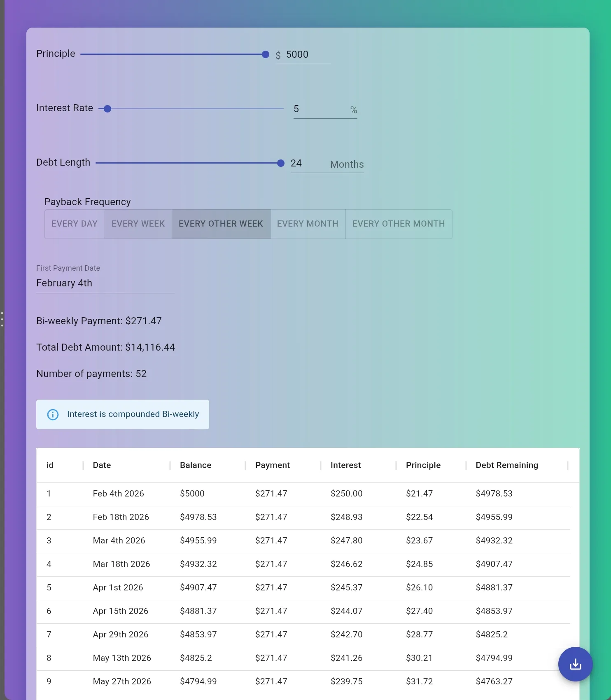
Task: Switch frequency to Every Month
Action: tap(308, 224)
